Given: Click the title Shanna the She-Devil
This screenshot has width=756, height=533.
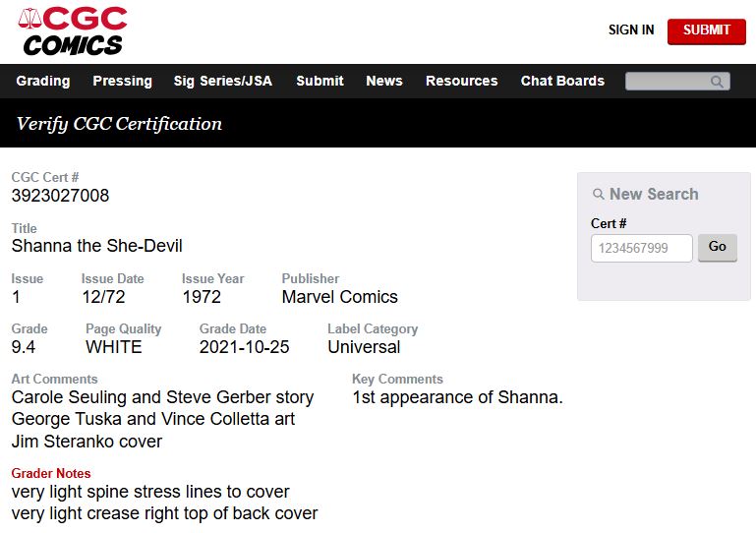Looking at the screenshot, I should pos(96,246).
